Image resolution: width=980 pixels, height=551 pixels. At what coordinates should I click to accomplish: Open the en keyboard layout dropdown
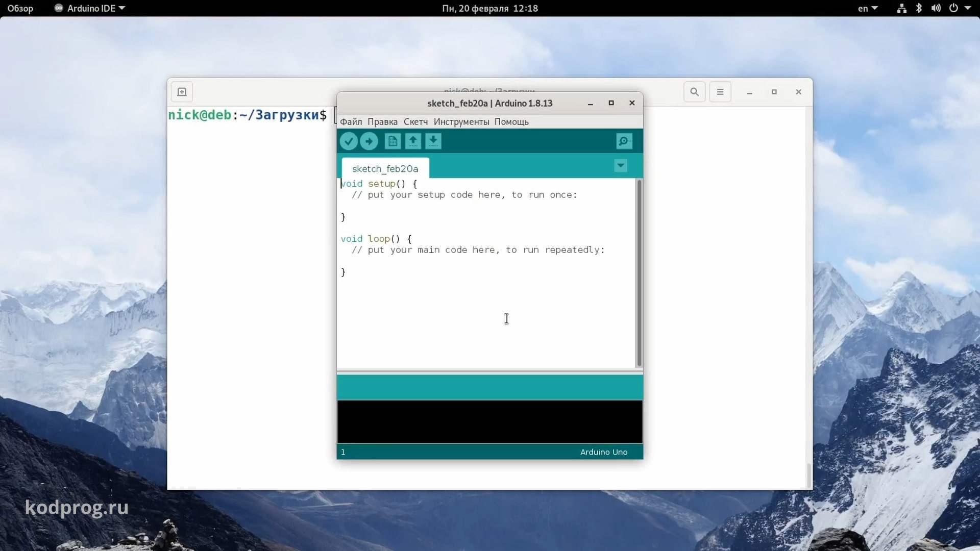tap(867, 8)
